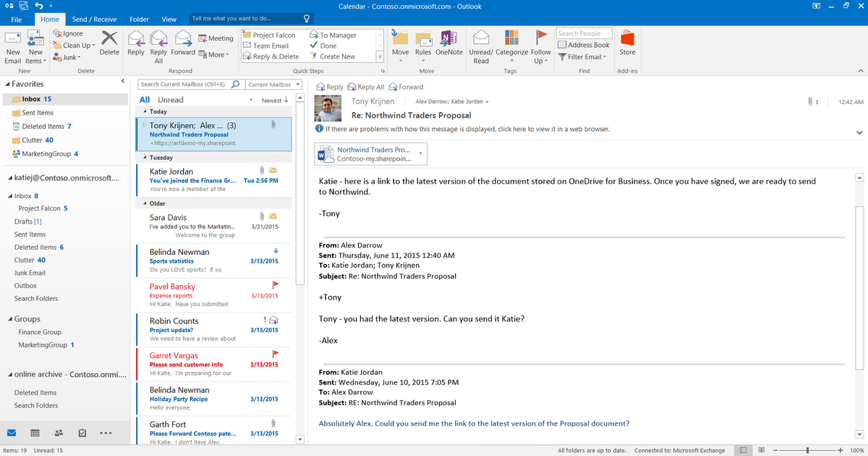Click the Forward button in reading pane
This screenshot has width=868, height=456.
point(407,87)
